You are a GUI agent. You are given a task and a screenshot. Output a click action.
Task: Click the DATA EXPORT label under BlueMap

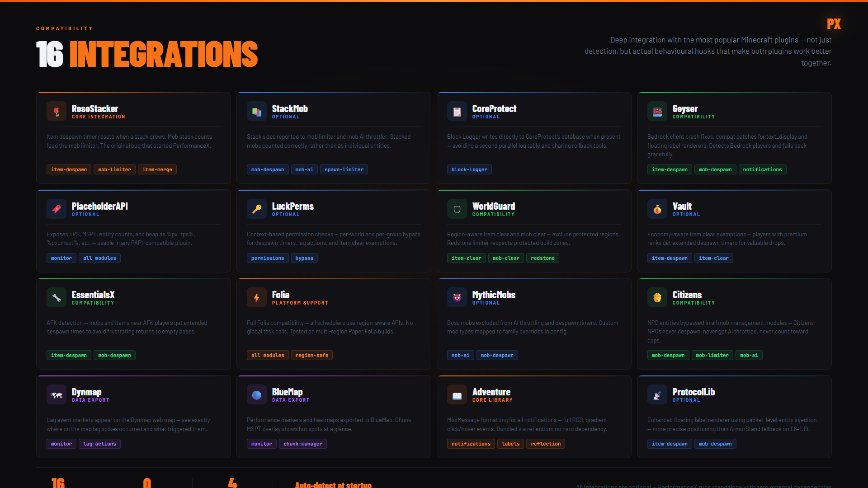point(291,400)
